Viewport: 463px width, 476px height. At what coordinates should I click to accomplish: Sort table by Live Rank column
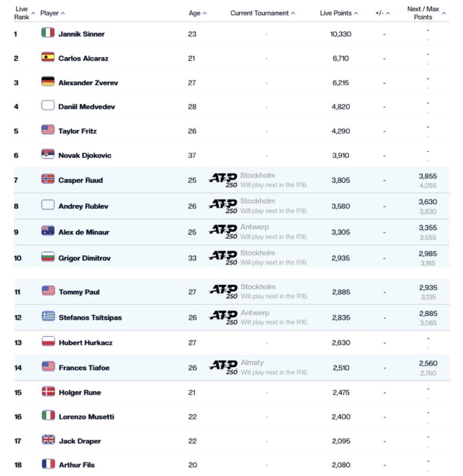pyautogui.click(x=24, y=13)
